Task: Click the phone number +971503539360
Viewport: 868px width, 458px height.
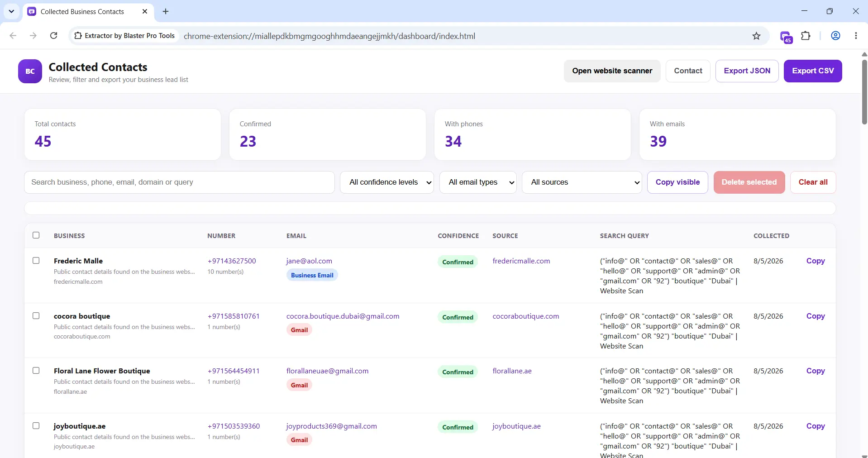Action: pos(234,426)
